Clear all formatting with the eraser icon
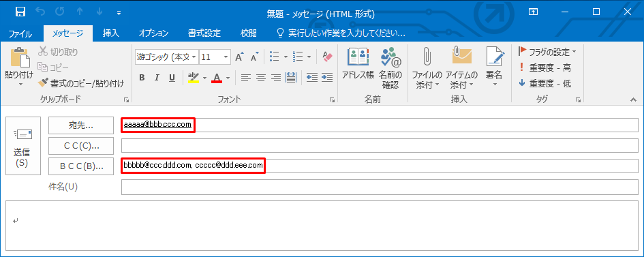This screenshot has height=257, width=644. [x=327, y=57]
